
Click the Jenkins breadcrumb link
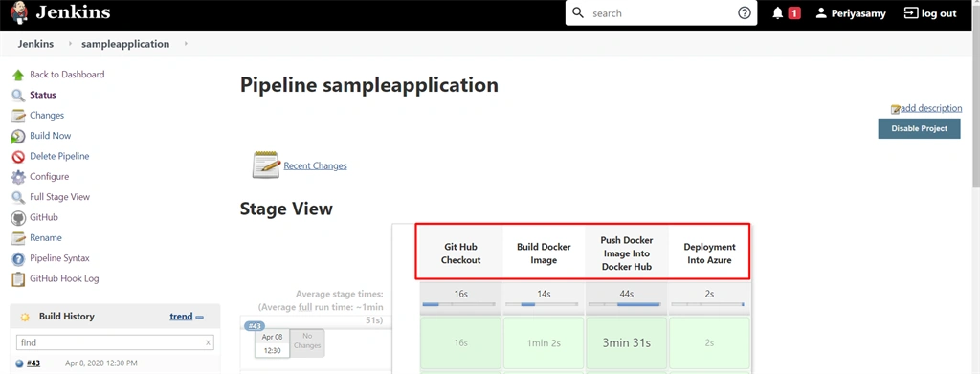(35, 44)
